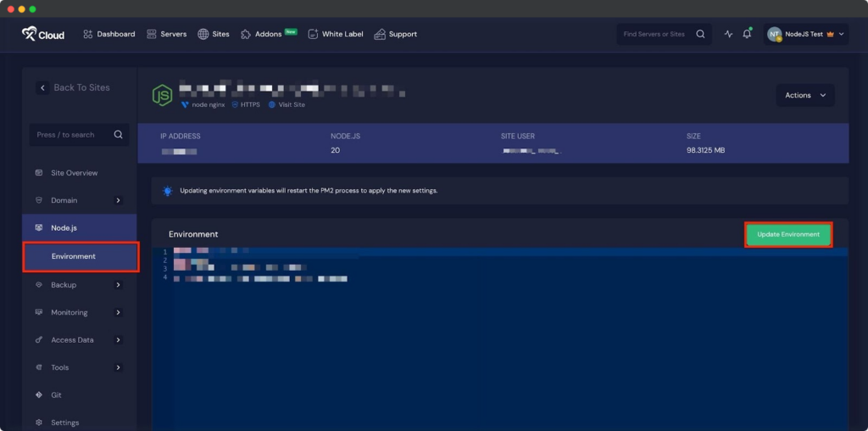Expand the Domain submenu chevron
The width and height of the screenshot is (868, 431).
pyautogui.click(x=118, y=201)
